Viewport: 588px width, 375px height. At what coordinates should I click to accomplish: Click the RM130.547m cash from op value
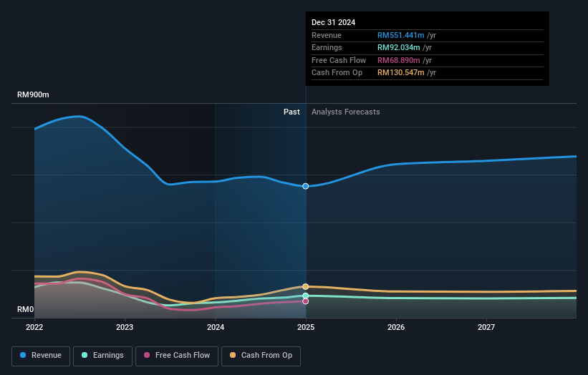(x=401, y=73)
